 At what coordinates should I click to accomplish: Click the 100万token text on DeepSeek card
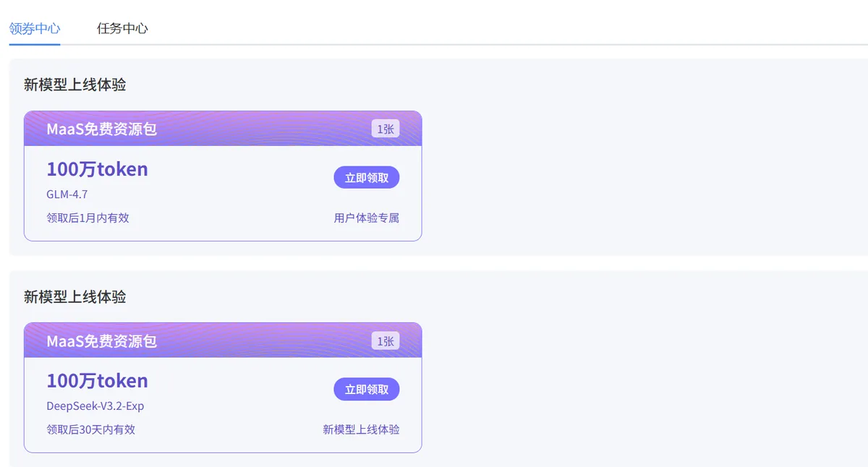[97, 381]
